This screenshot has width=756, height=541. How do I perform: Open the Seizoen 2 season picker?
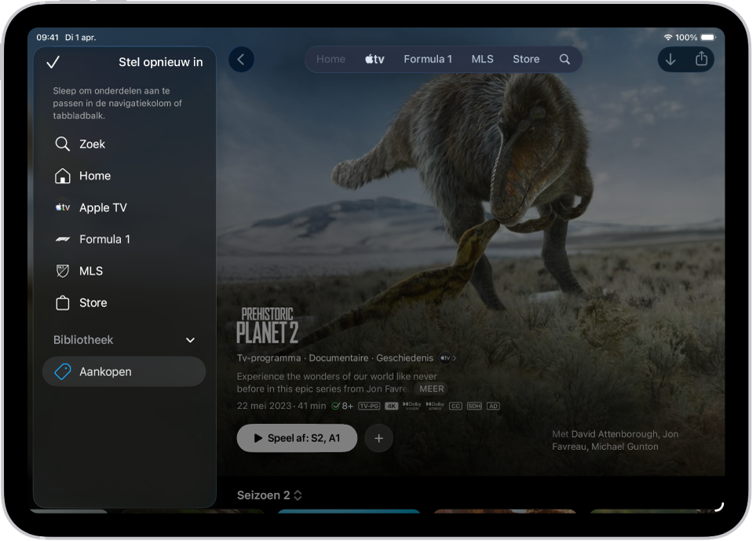269,495
